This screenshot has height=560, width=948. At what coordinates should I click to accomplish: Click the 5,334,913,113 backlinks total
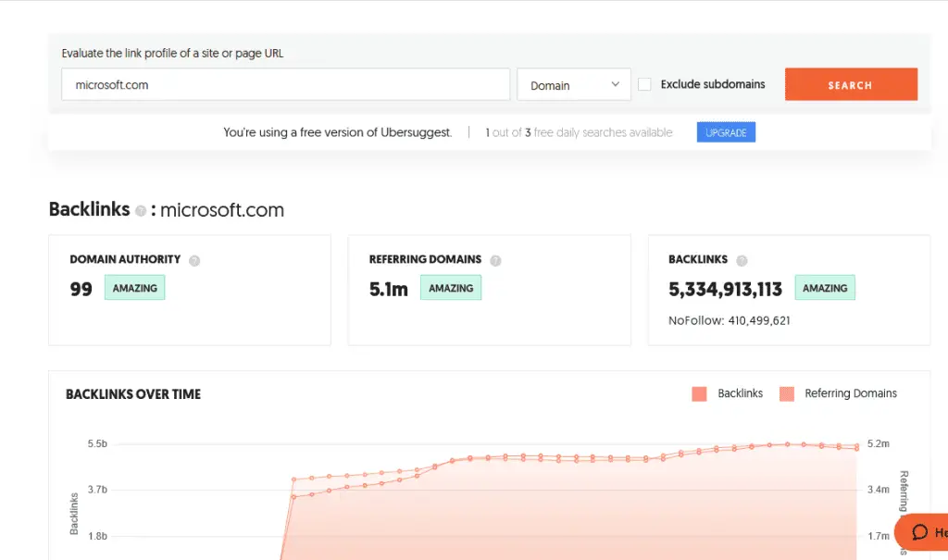tap(725, 289)
